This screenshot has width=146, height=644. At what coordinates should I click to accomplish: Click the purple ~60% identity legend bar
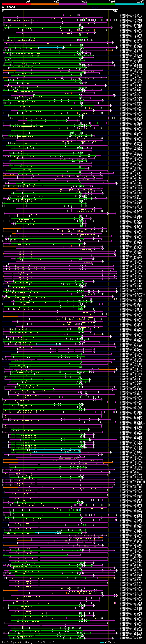tap(73, 4)
